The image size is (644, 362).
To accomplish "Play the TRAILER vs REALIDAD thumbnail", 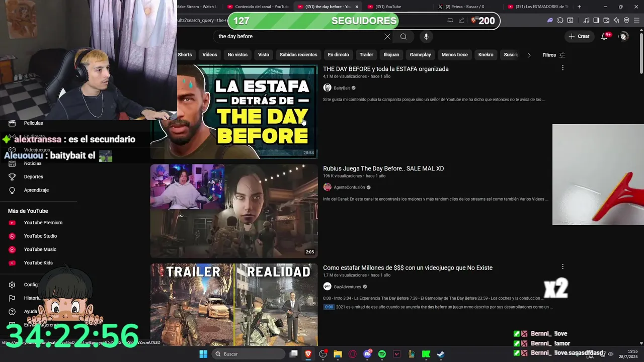I will click(x=234, y=305).
